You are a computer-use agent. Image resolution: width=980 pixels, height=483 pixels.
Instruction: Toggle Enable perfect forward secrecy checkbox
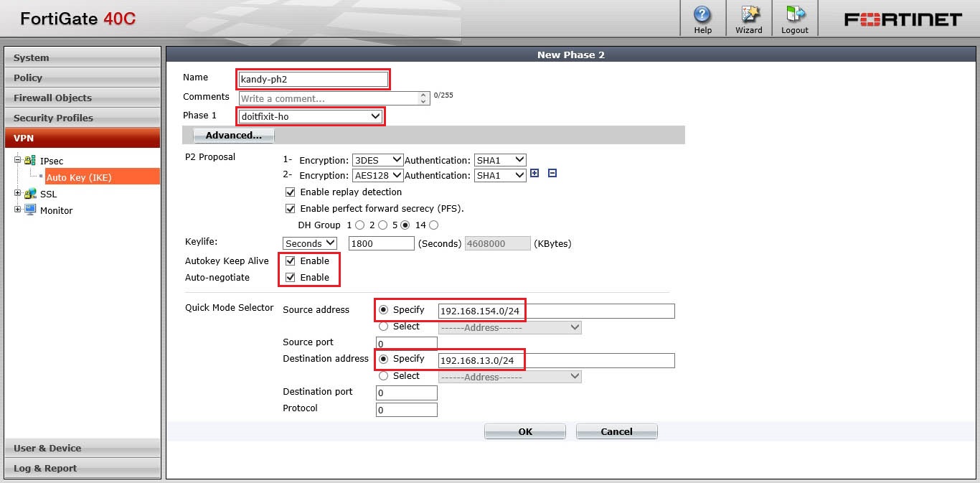[291, 209]
